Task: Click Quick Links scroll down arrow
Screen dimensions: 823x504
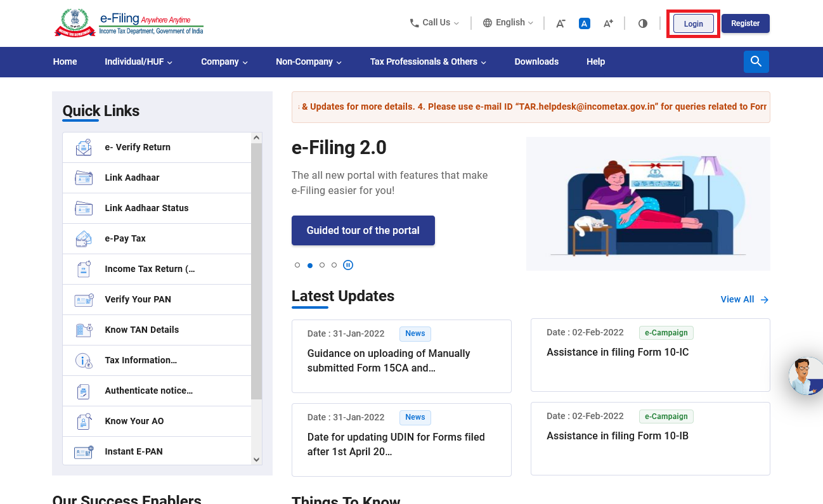Action: click(257, 460)
